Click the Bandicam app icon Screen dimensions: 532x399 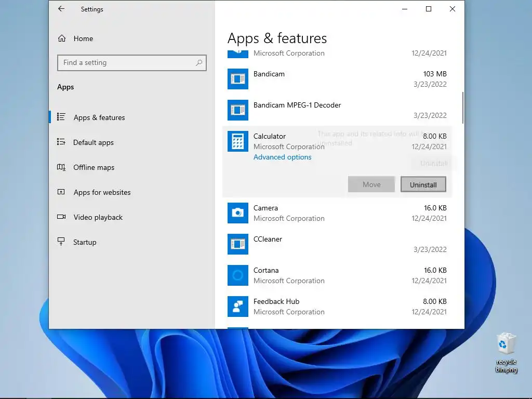click(238, 79)
